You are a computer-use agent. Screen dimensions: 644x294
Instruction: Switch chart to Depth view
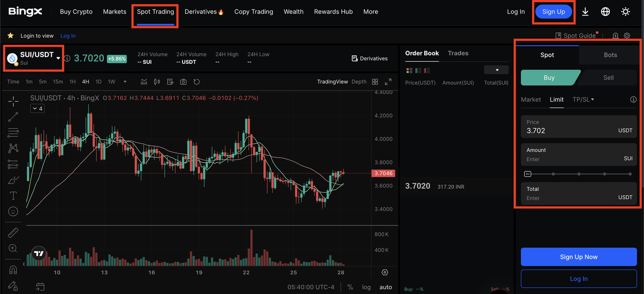[x=359, y=82]
